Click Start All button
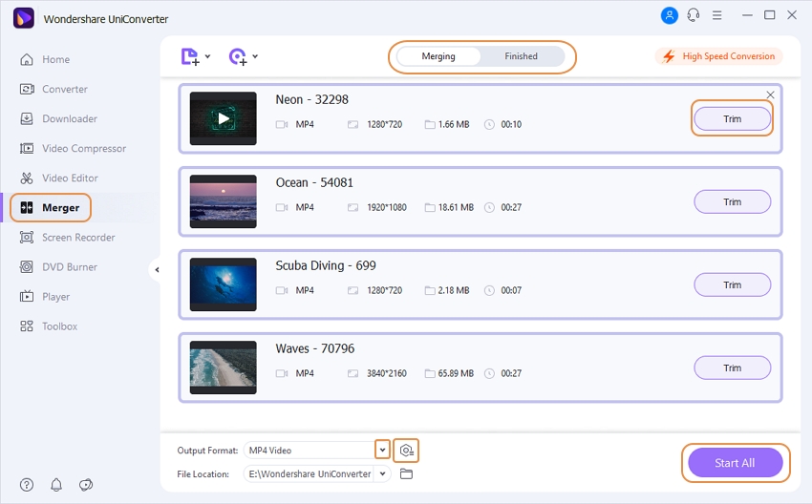This screenshot has height=504, width=812. (735, 463)
